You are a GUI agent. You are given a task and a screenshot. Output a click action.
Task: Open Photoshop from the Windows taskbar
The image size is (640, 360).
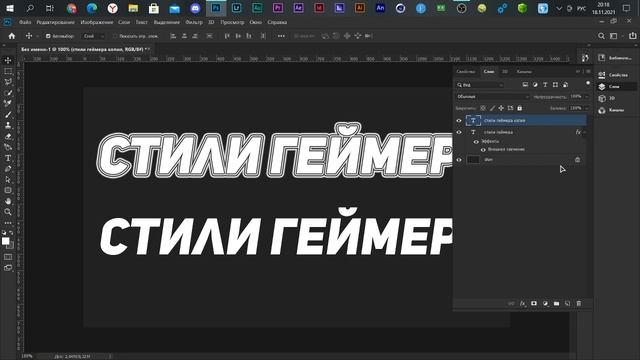tap(216, 8)
